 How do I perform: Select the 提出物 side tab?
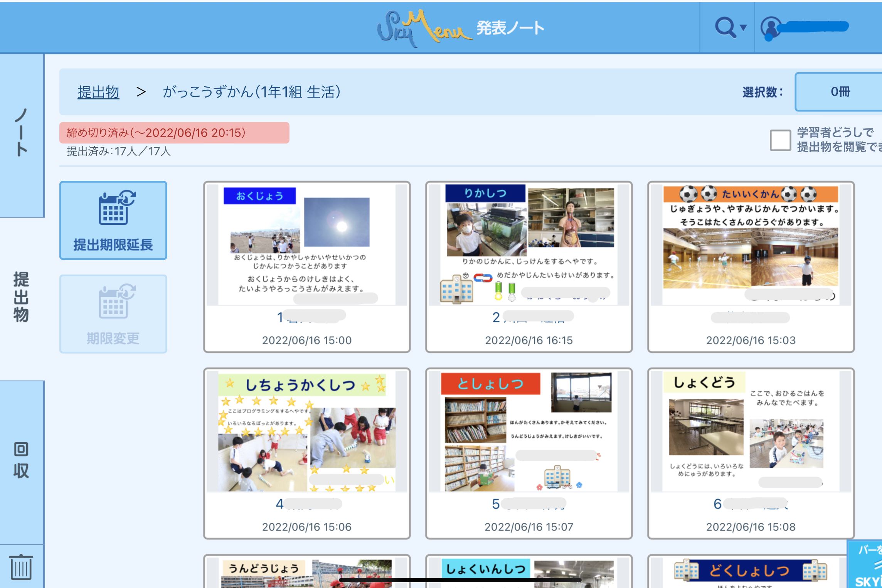tap(22, 297)
